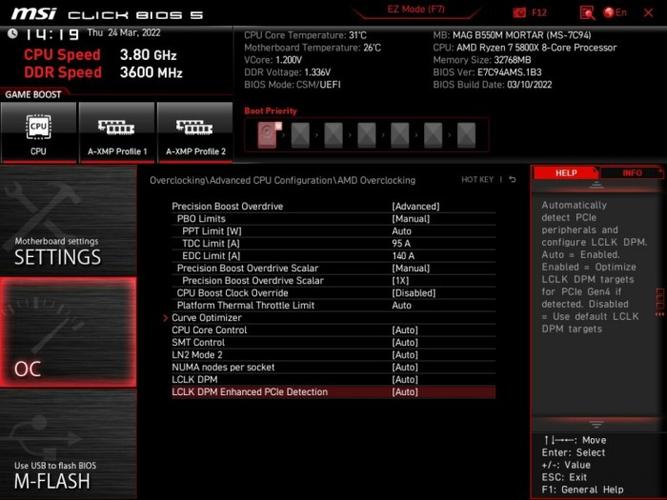The width and height of the screenshot is (667, 500).
Task: Enable CPU Game Boost icon
Action: click(x=38, y=132)
